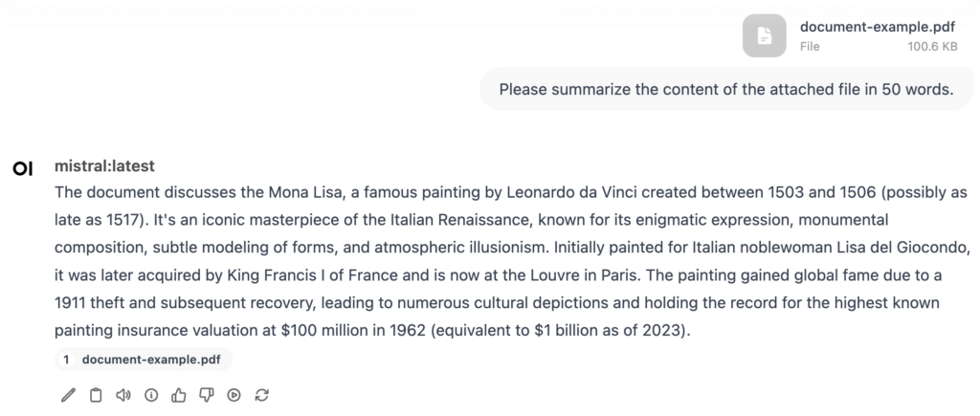The width and height of the screenshot is (980, 416).
Task: Click the pencil edit icon below the response
Action: coord(68,395)
